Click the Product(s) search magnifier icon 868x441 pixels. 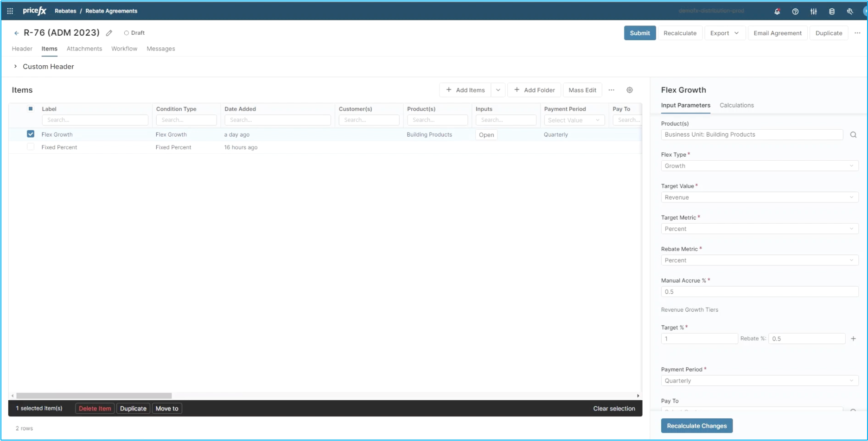click(x=853, y=135)
